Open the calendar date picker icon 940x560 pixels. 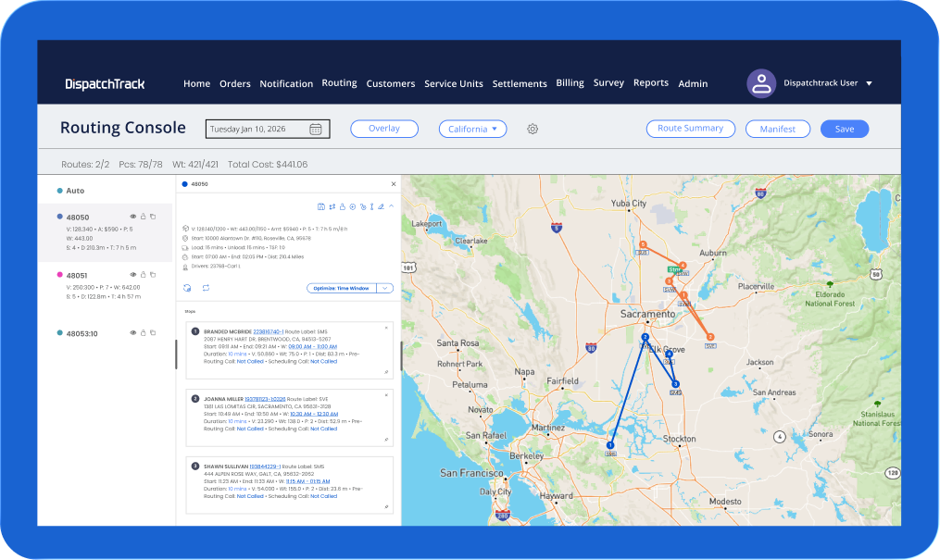tap(315, 130)
